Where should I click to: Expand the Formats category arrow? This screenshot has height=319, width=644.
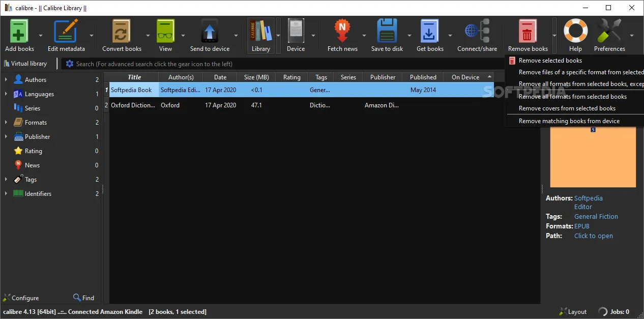(6, 123)
